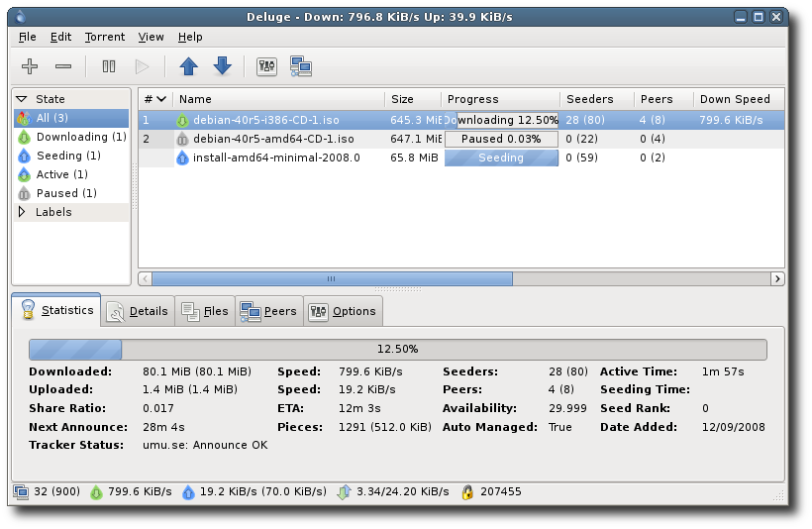The image size is (812, 529).
Task: Sort by the Peers column header
Action: tap(664, 99)
